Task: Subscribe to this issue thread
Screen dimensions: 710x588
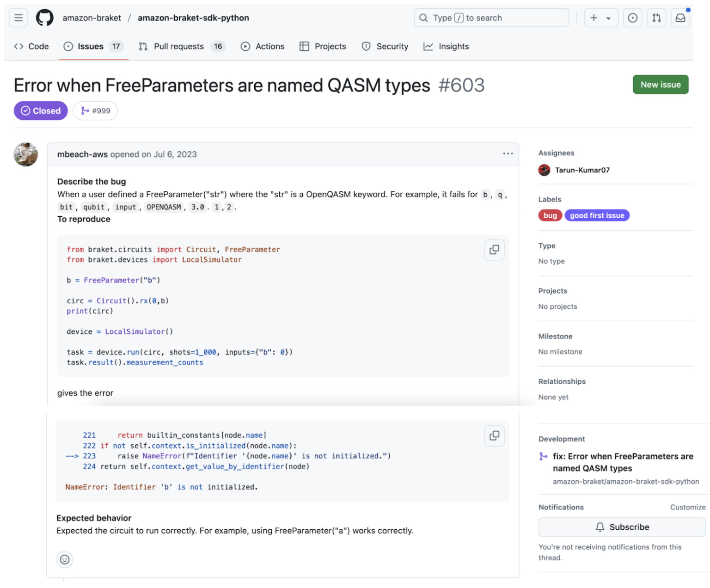Action: point(622,527)
